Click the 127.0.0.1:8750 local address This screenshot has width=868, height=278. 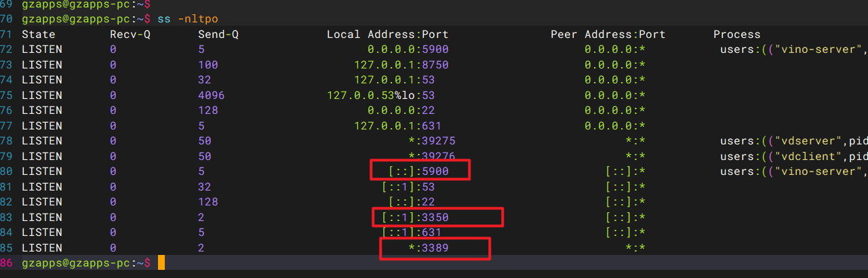coord(401,65)
